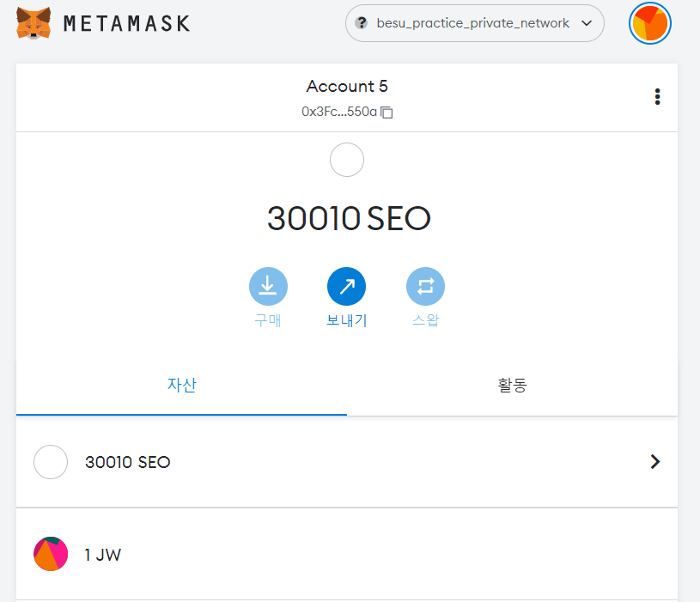Click the 보내기 send arrow button
Screen dimensions: 700x602
[346, 287]
